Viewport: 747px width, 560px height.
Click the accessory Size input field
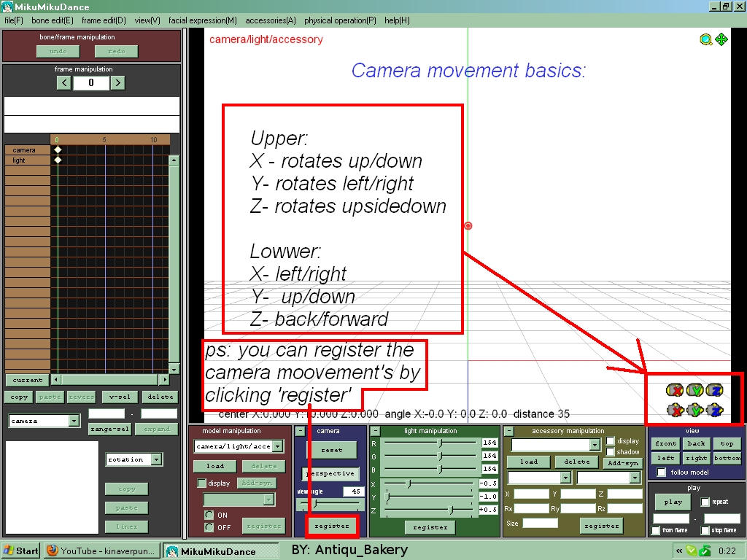pyautogui.click(x=540, y=523)
